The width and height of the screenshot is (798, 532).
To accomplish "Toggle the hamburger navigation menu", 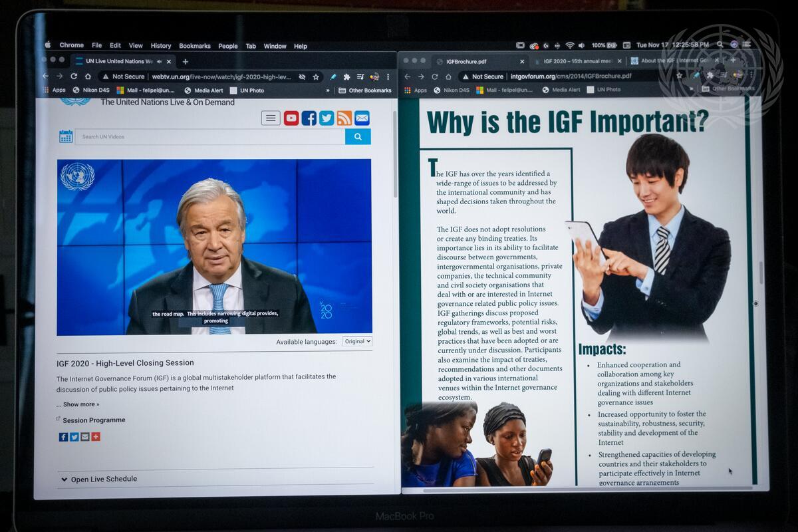I will point(271,118).
